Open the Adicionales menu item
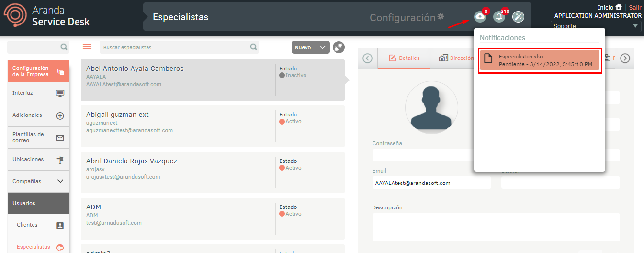644x253 pixels. [38, 115]
